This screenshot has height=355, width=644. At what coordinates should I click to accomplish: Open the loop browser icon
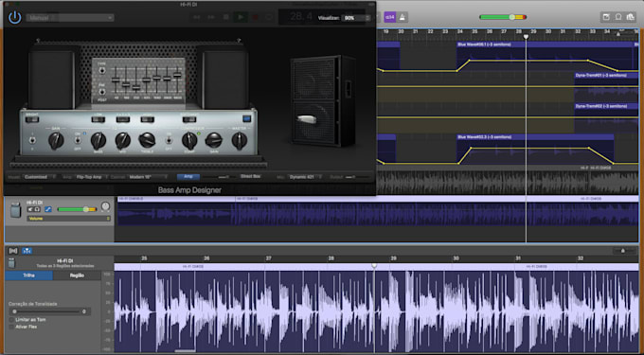[618, 17]
